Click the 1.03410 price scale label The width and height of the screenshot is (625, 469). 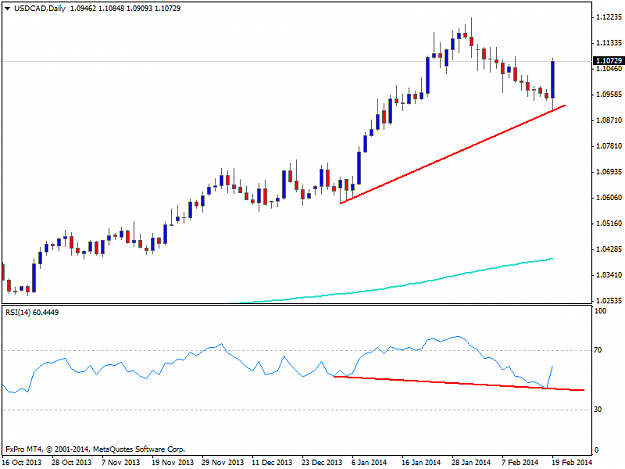[x=609, y=275]
